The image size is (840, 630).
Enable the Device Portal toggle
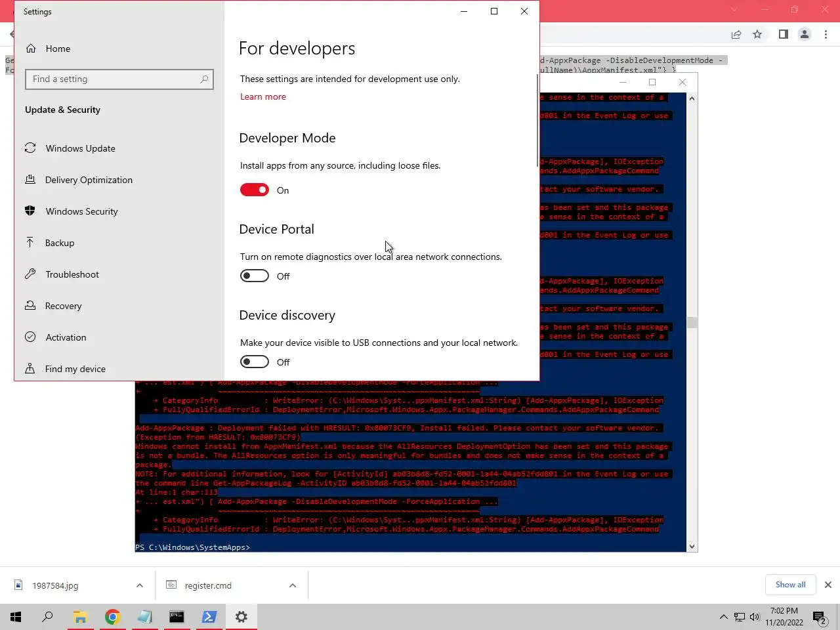click(x=255, y=276)
